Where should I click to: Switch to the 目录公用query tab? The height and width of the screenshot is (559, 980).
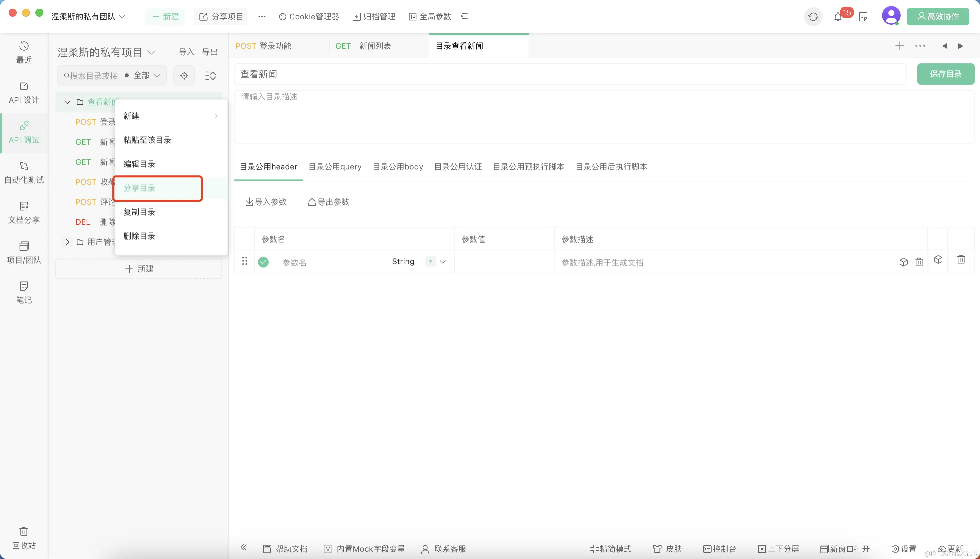(x=335, y=167)
